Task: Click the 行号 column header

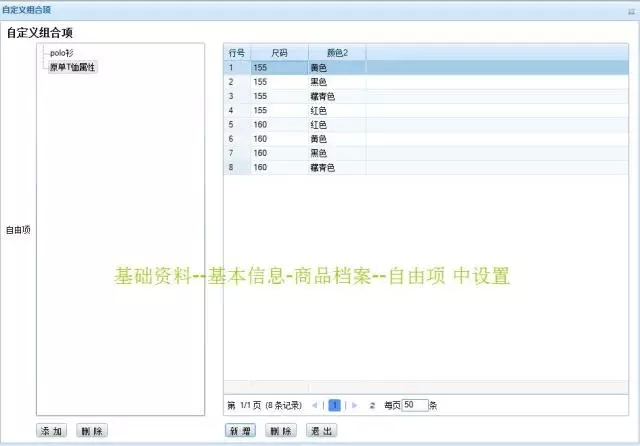Action: pyautogui.click(x=237, y=52)
